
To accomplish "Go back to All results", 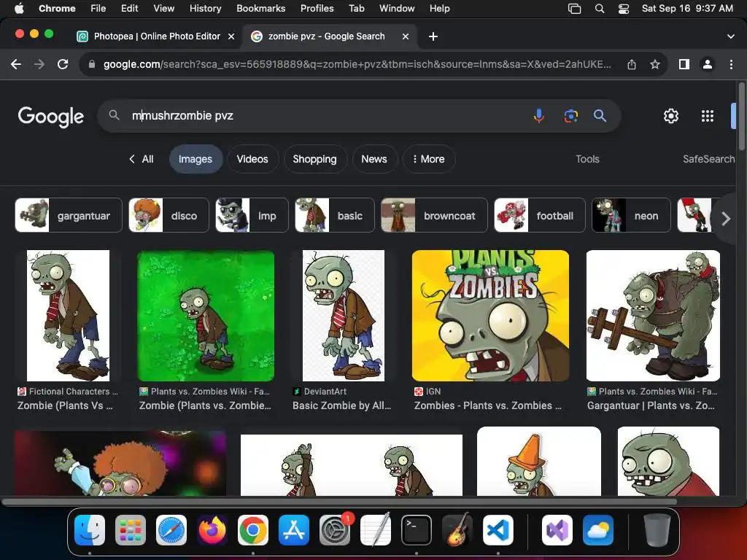I will click(141, 159).
